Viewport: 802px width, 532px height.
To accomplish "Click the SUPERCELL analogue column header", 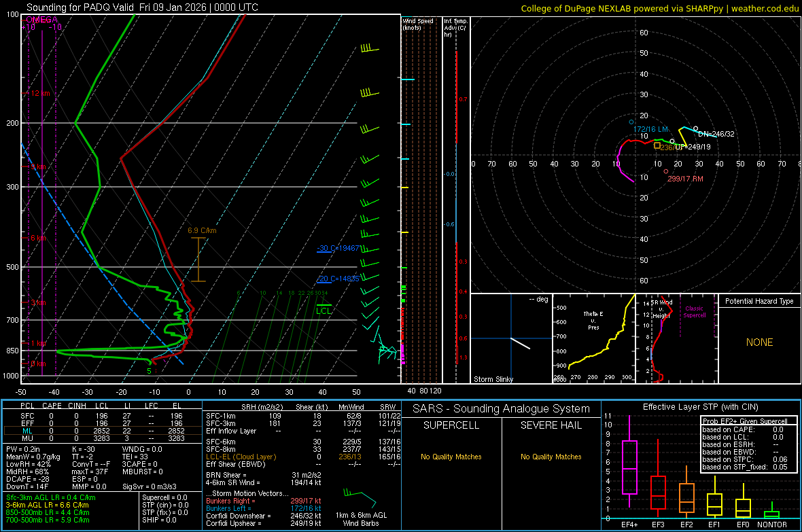I will tap(451, 425).
